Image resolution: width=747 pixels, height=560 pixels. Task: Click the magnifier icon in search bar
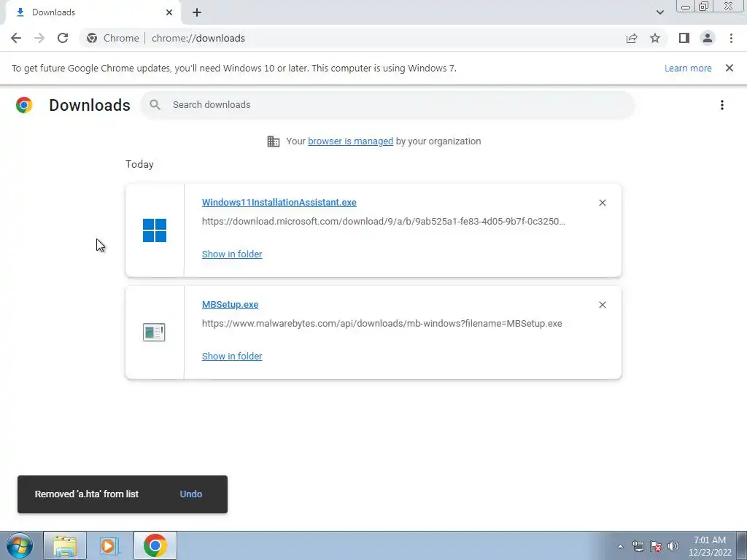155,105
